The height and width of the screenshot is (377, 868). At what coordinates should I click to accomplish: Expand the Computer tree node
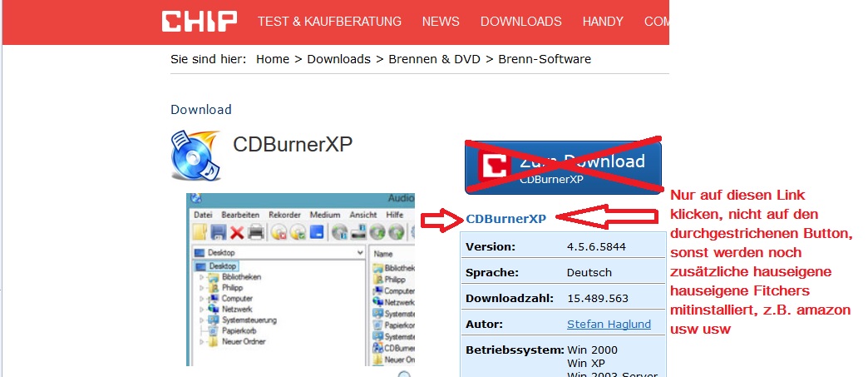point(201,298)
